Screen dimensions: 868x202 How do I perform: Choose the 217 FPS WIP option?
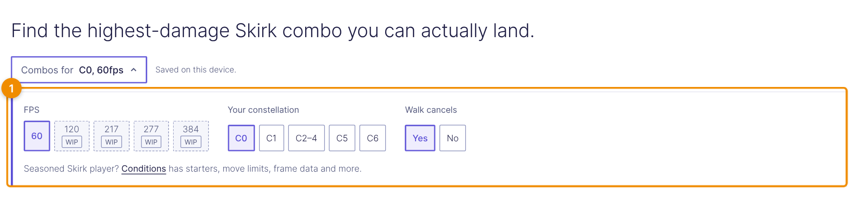coord(112,136)
